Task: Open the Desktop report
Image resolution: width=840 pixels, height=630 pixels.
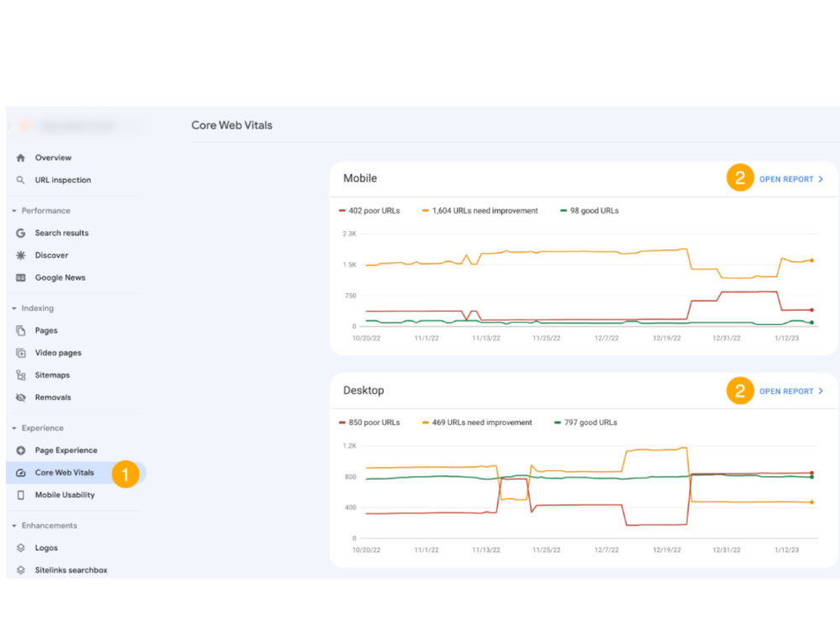Action: tap(786, 391)
